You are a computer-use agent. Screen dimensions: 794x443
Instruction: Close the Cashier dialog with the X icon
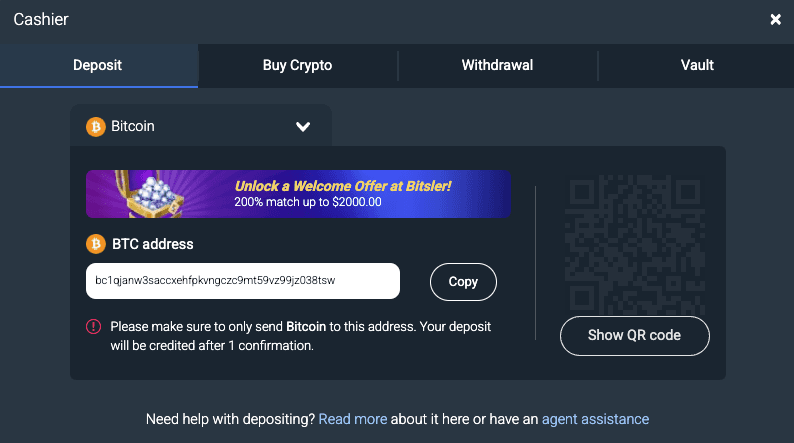click(x=775, y=20)
